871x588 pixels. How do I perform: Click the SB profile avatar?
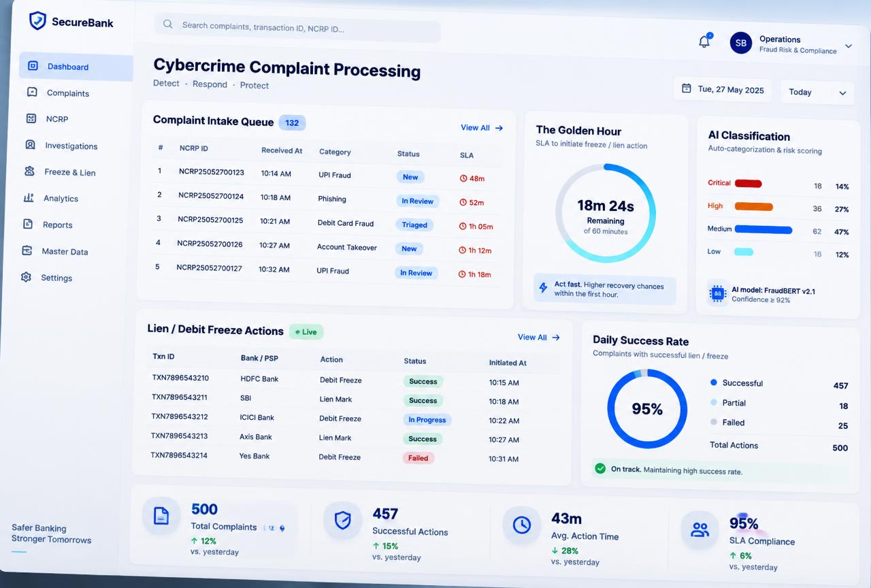pos(741,43)
